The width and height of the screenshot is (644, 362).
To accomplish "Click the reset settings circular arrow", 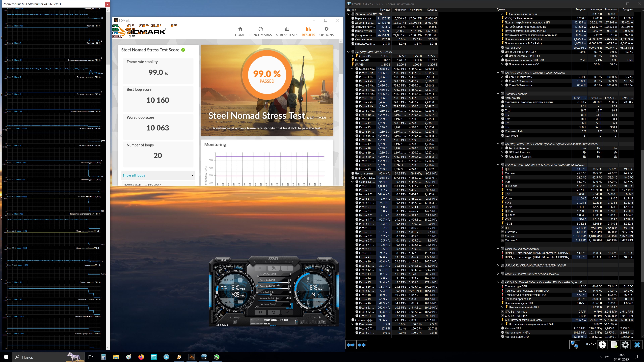I will (274, 312).
